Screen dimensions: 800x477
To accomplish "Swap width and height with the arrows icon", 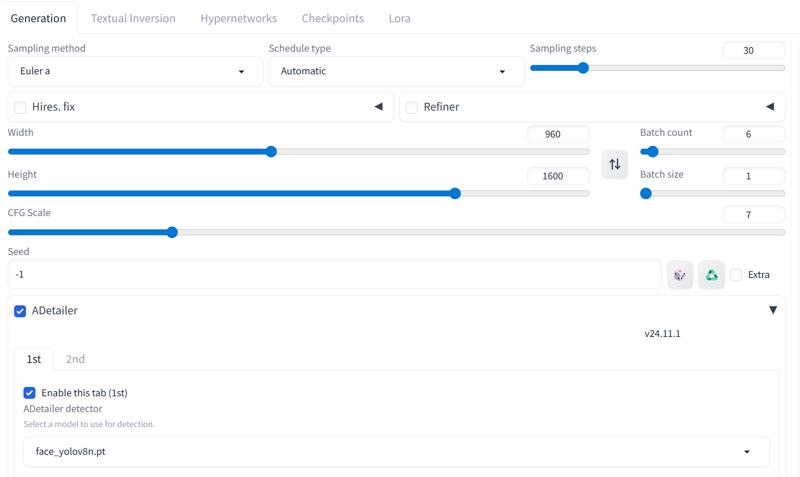I will click(x=615, y=164).
